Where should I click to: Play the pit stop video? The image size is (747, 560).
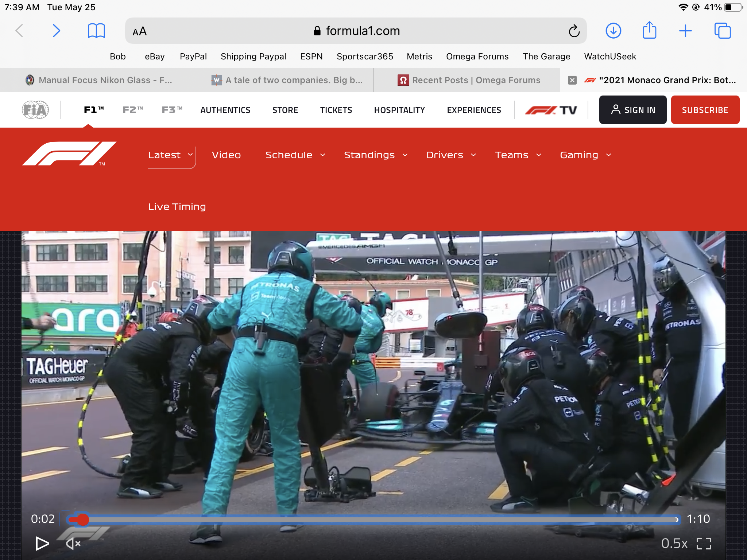click(42, 544)
